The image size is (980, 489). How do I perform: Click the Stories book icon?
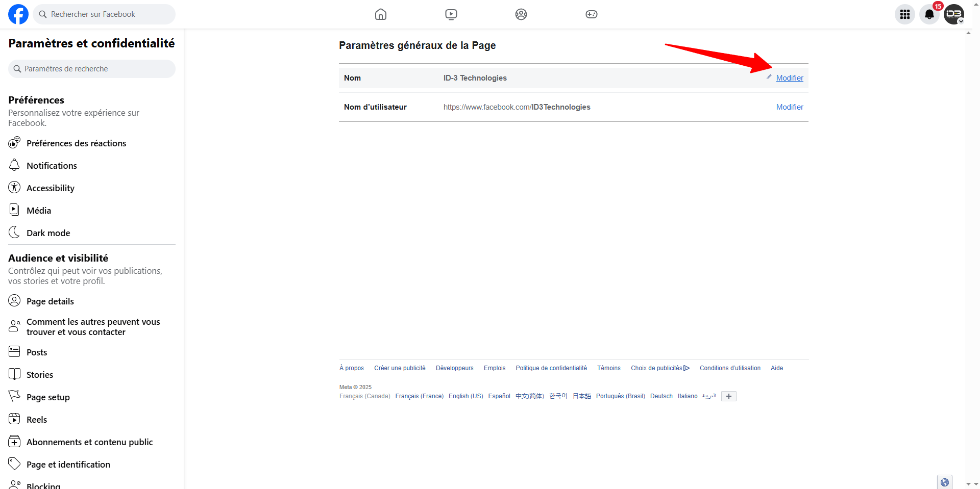point(14,374)
